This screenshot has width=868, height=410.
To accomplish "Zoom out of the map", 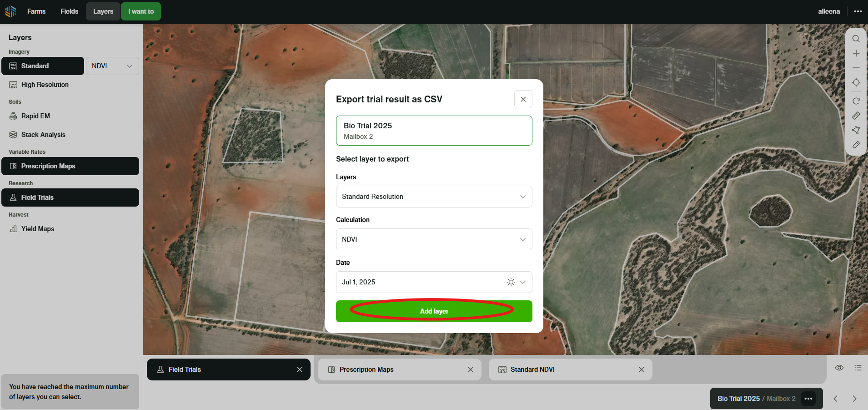I will pyautogui.click(x=856, y=68).
